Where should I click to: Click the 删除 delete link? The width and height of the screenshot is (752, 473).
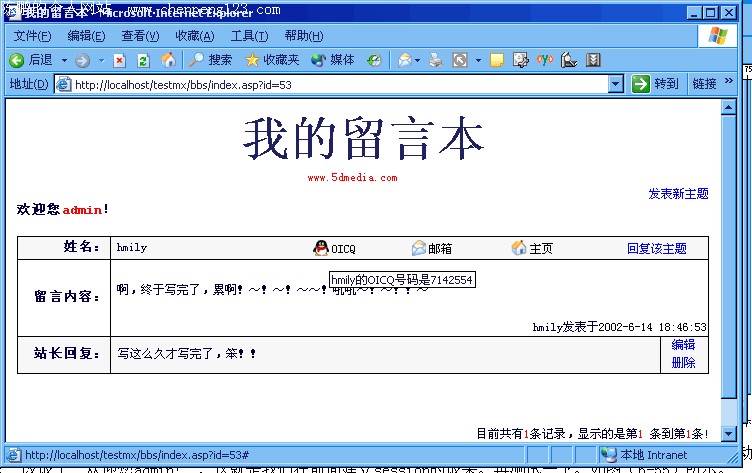pos(683,362)
